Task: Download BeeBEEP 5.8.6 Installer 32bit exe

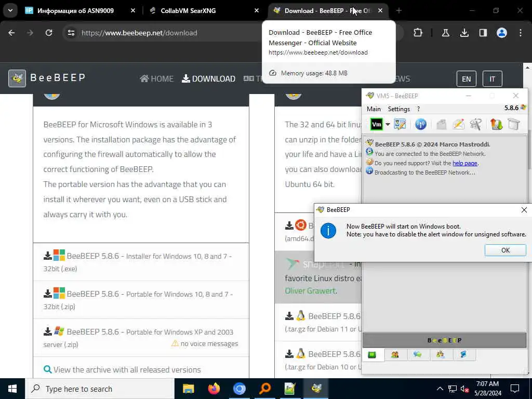Action: 141,262
